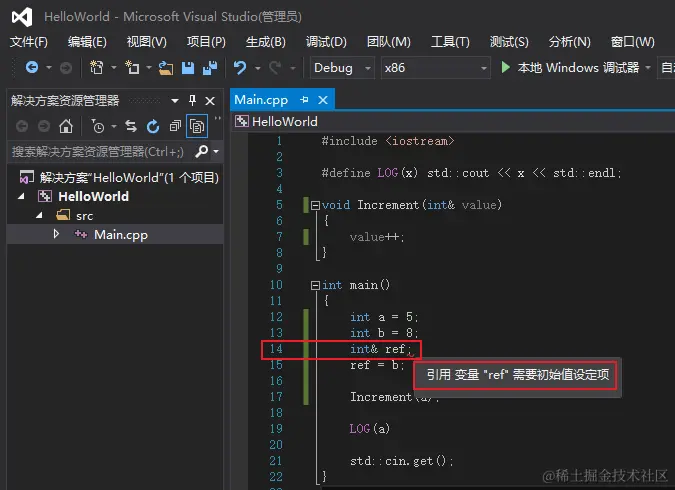Open the 分析(N) menu

[x=570, y=42]
